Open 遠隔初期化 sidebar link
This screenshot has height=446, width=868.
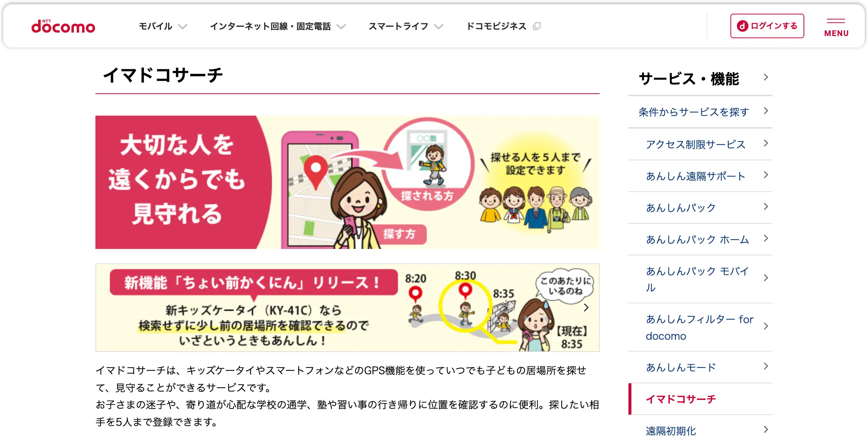[701, 431]
